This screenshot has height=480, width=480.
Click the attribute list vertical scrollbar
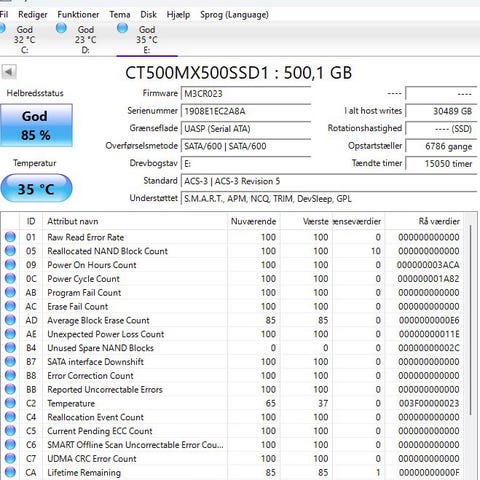471,320
